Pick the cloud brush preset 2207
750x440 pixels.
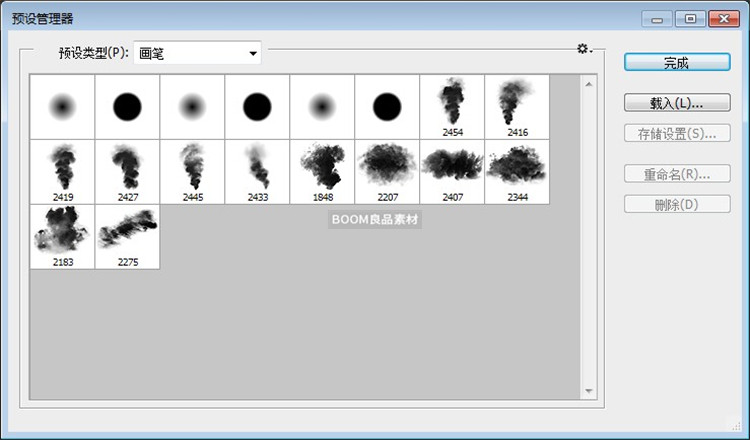[387, 171]
